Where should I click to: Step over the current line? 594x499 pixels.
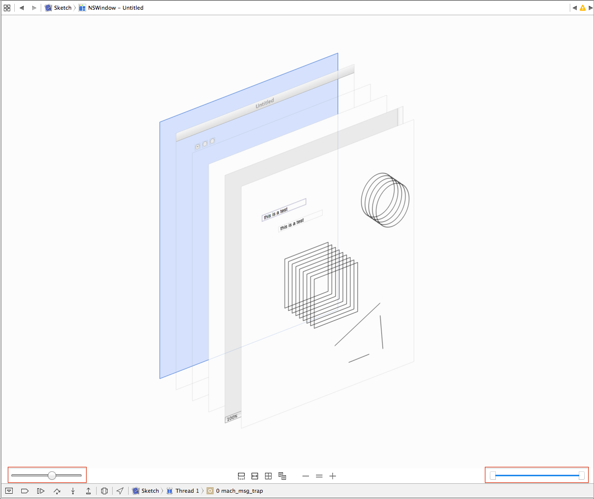(x=57, y=491)
